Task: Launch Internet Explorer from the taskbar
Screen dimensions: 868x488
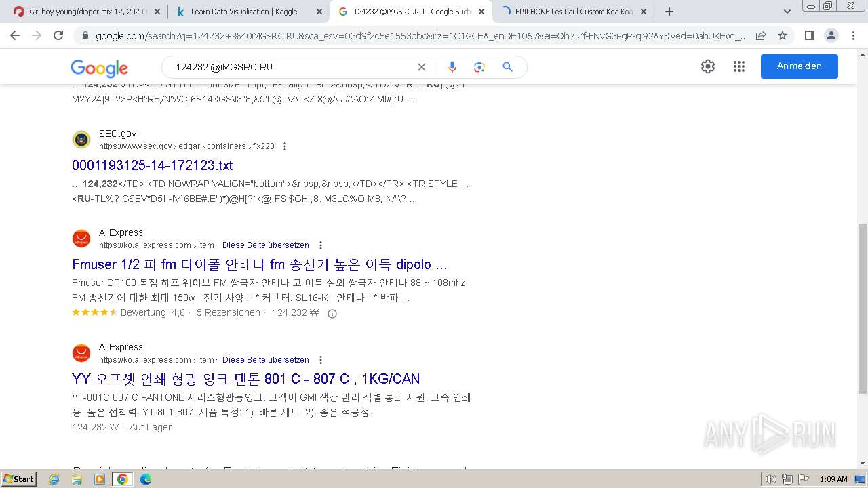Action: [x=54, y=479]
